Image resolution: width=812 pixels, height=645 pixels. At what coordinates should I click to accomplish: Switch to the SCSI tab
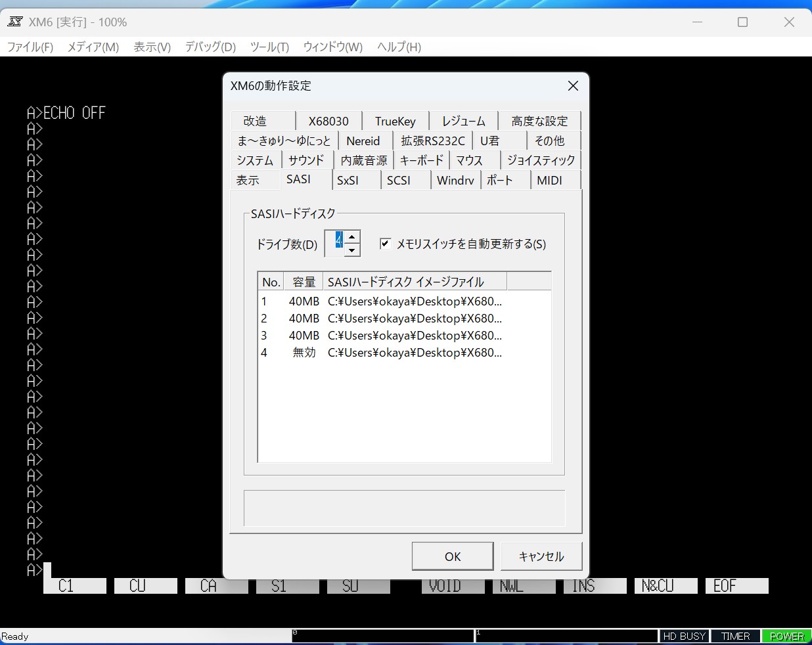[406, 180]
